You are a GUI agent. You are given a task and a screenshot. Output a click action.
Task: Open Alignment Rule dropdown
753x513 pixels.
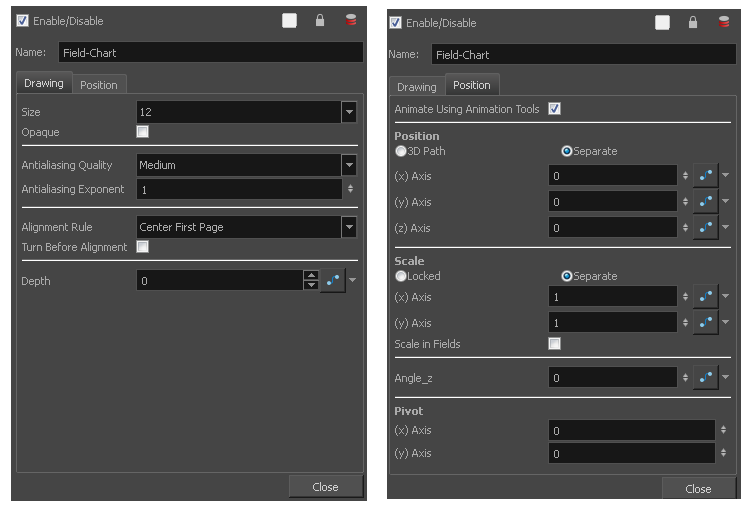[349, 227]
